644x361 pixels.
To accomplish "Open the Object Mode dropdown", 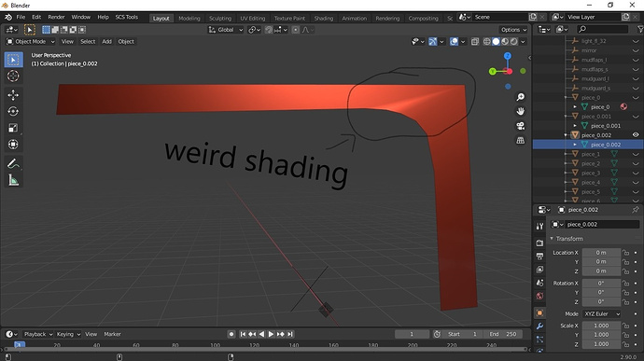I will coord(31,41).
